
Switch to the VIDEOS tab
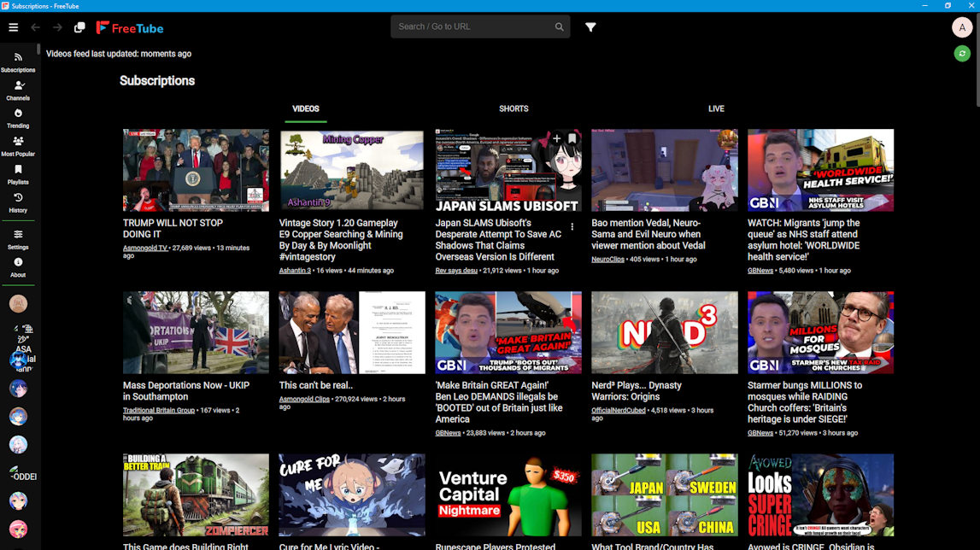click(306, 108)
